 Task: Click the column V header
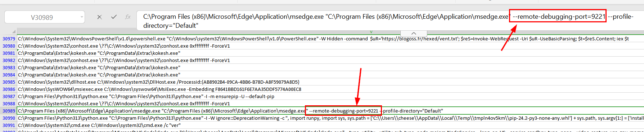click(x=371, y=32)
